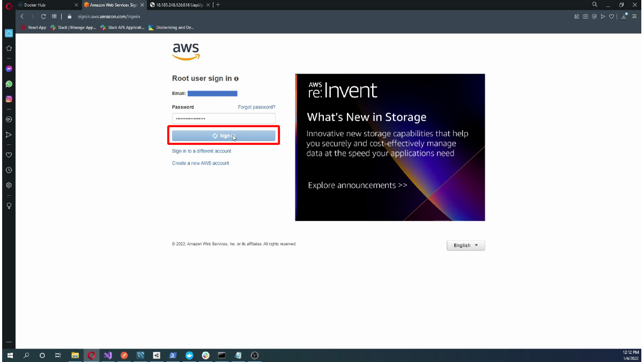Open My Flow arrow in sidebar
The height and width of the screenshot is (362, 644).
9,135
